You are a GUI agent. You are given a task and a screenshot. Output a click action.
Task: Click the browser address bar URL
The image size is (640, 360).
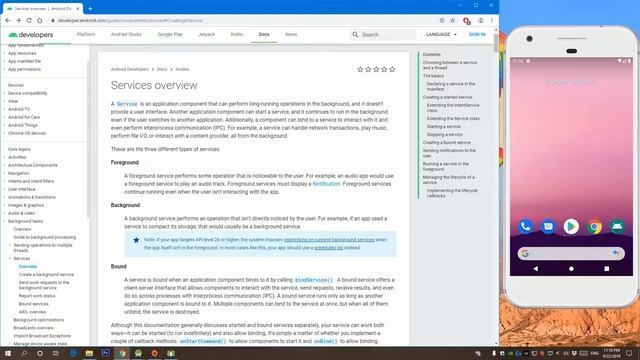(x=130, y=20)
